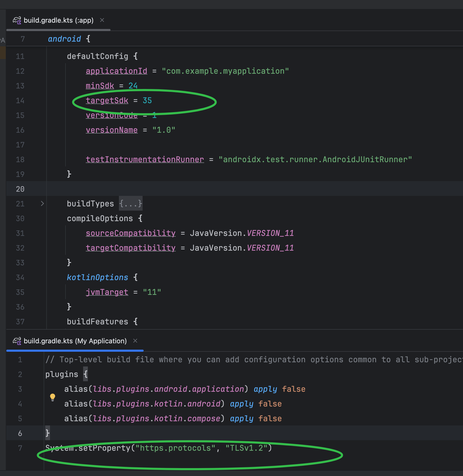Close the build.gradle.kts (:app) tab
Screen dimensions: 463x476
[x=102, y=20]
